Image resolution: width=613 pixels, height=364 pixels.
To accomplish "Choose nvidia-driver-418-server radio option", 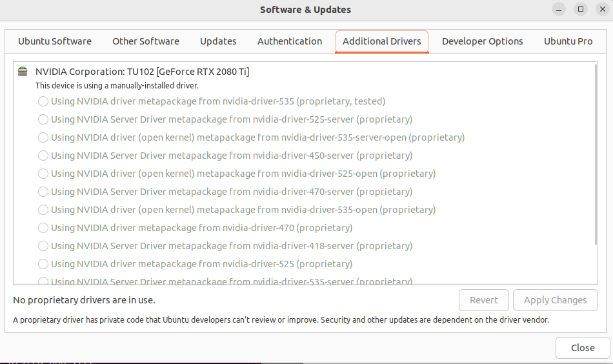I will 43,246.
